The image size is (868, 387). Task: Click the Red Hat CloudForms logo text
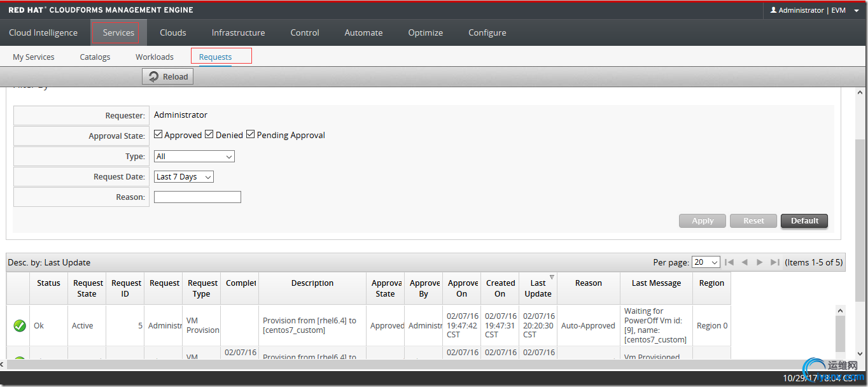tap(101, 10)
